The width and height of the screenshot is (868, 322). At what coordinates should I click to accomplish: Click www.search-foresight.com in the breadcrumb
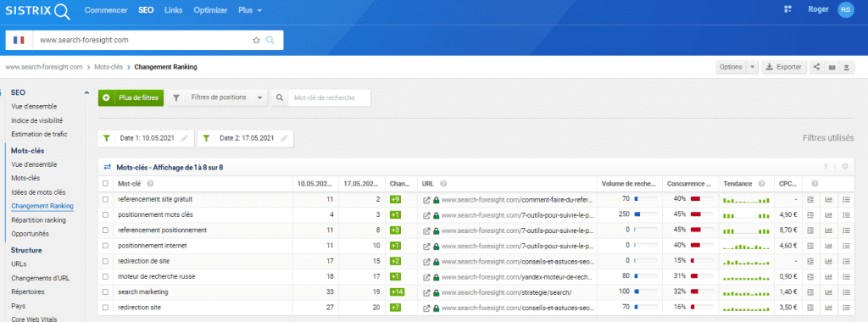click(44, 67)
